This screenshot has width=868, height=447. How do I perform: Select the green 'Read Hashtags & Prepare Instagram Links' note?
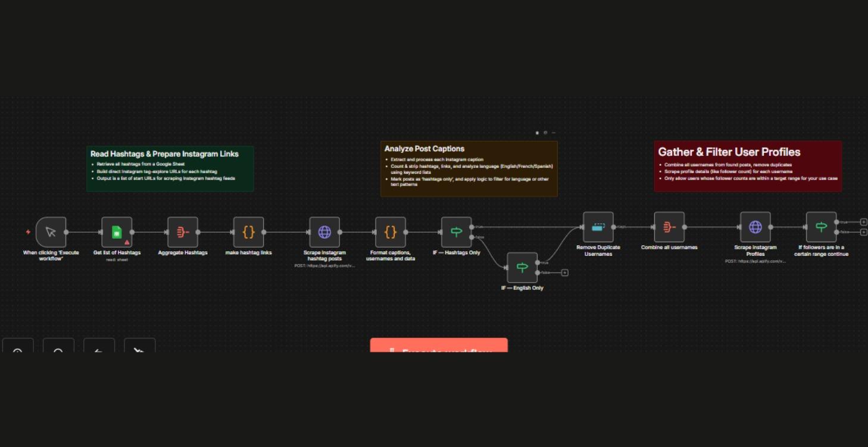coord(170,168)
